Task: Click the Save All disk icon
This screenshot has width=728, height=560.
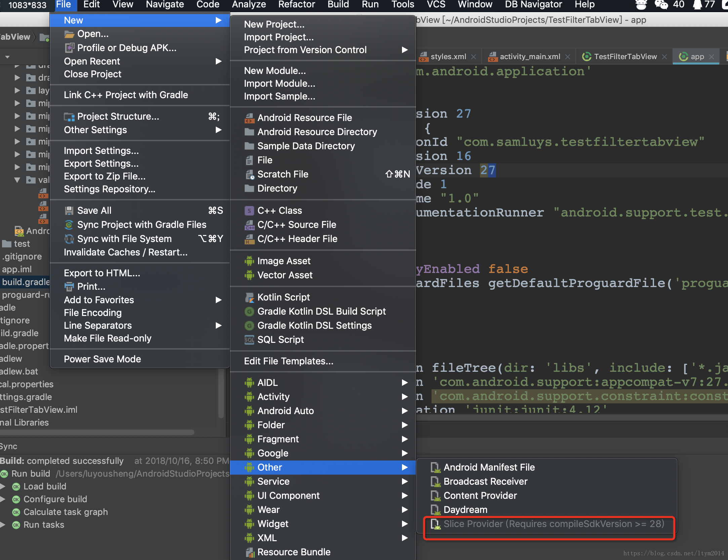Action: pos(69,211)
